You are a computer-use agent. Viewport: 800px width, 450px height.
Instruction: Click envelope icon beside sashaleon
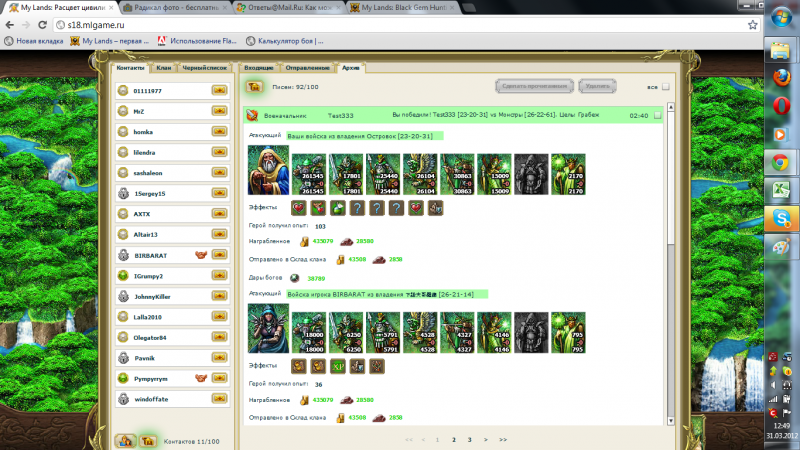219,172
